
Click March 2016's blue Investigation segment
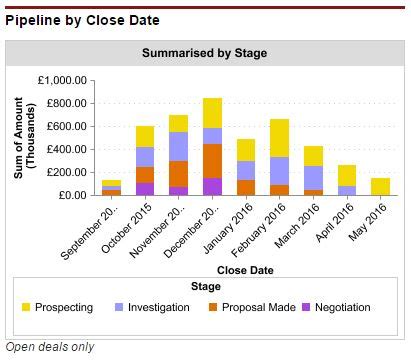313,178
